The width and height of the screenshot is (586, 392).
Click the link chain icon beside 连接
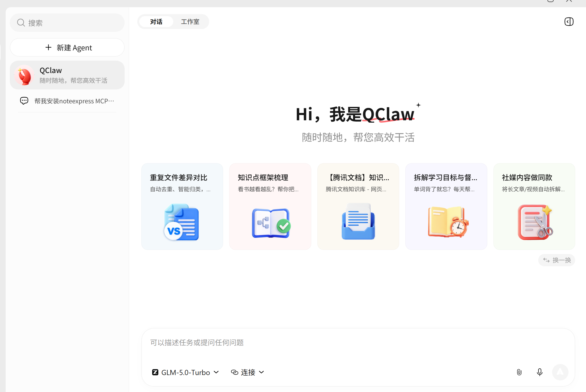[x=234, y=372]
